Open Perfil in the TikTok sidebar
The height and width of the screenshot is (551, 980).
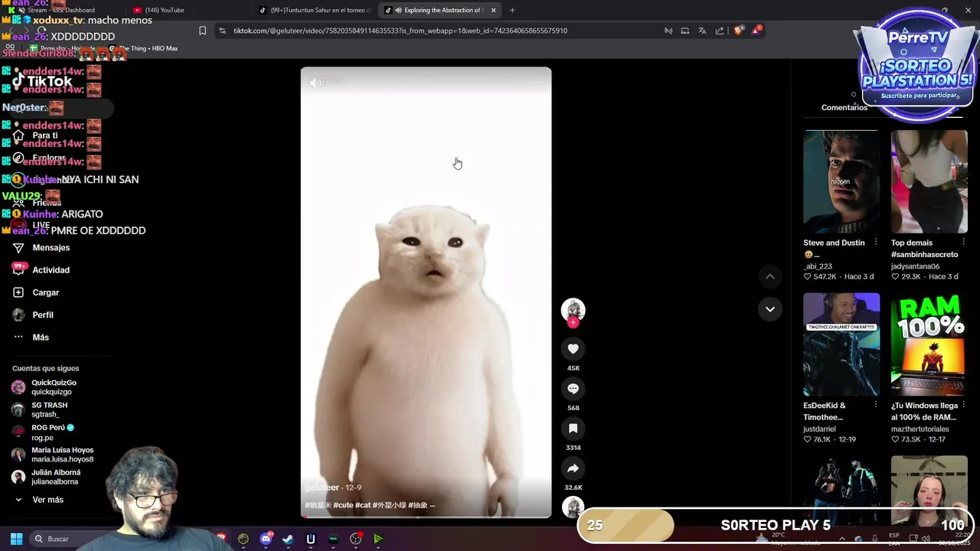click(x=43, y=315)
